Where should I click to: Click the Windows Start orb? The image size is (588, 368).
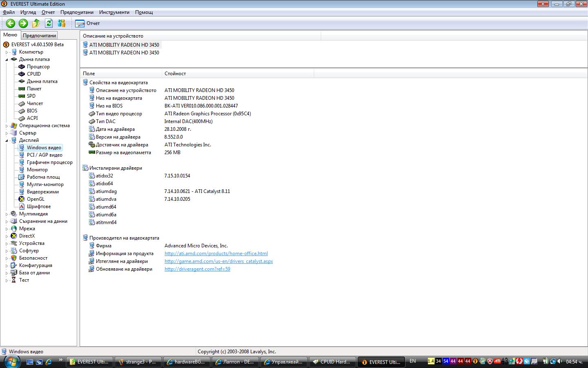point(11,361)
